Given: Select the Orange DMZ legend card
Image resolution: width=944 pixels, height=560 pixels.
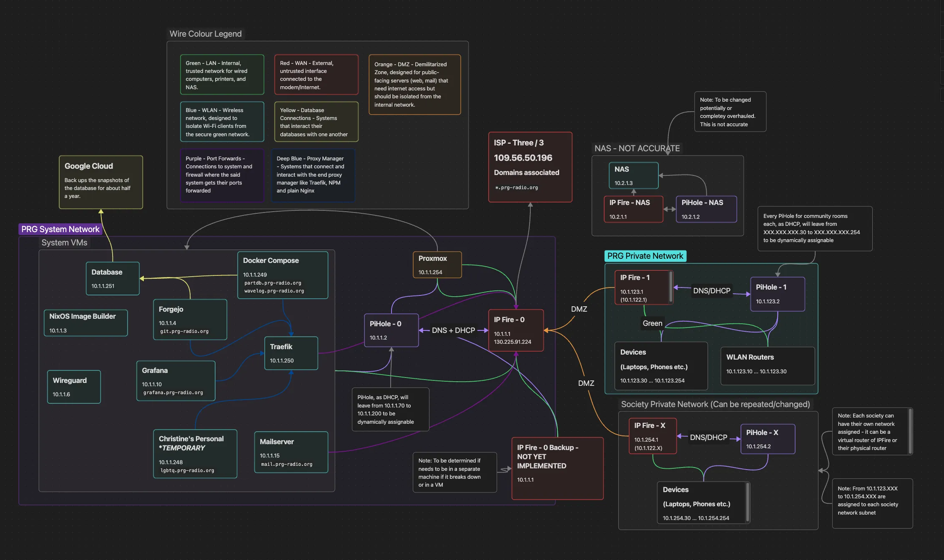Looking at the screenshot, I should pyautogui.click(x=414, y=84).
